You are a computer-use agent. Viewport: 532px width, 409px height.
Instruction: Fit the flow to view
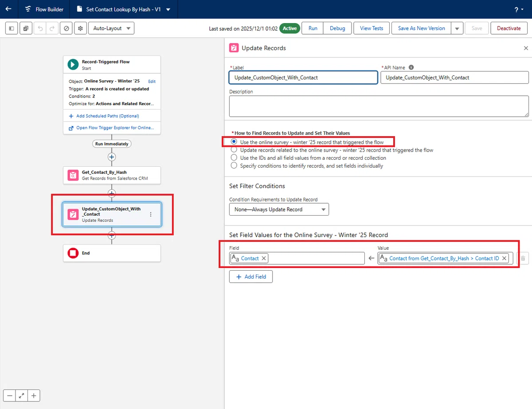(21, 396)
